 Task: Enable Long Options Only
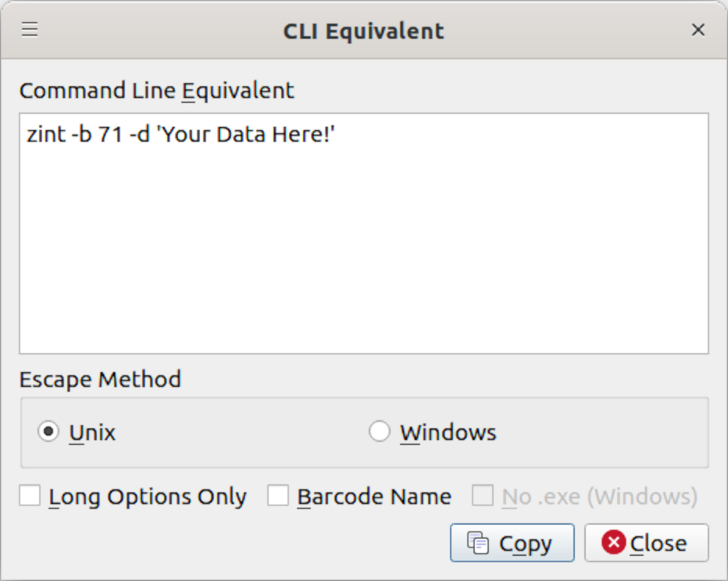point(29,495)
